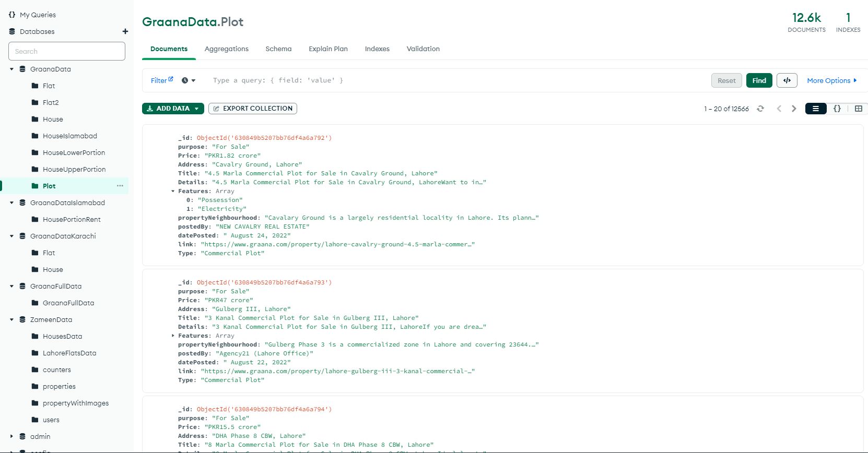The image size is (868, 453).
Task: Open the ADD DATA dropdown
Action: (x=173, y=109)
